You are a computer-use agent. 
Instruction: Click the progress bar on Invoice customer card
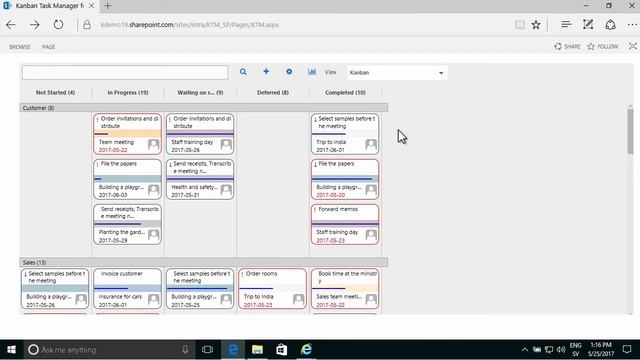[127, 289]
